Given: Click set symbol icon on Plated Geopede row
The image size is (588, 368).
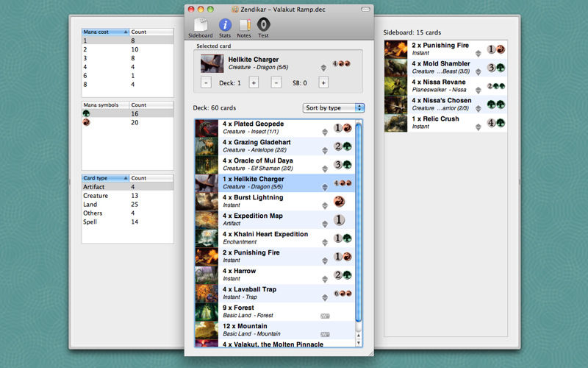Looking at the screenshot, I should pyautogui.click(x=325, y=132).
